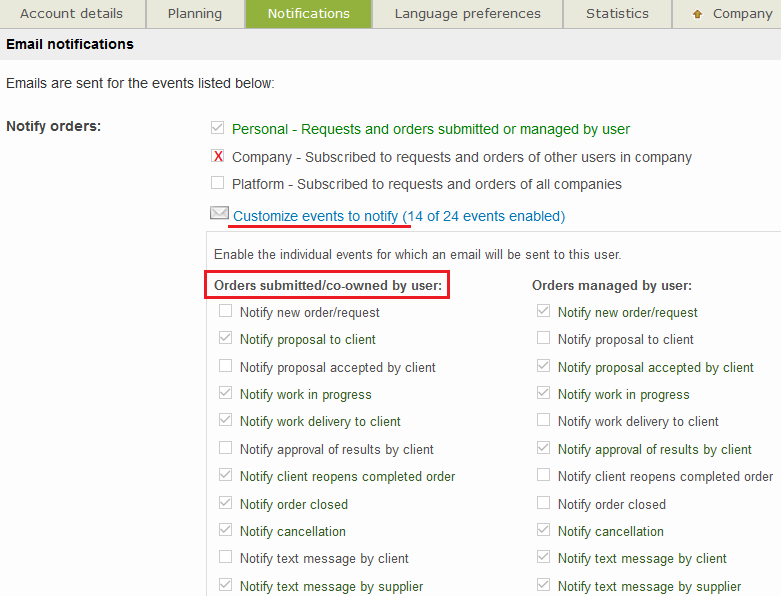Enable Platform subscription for all companies
Viewport: 781px width, 605px height.
point(218,184)
